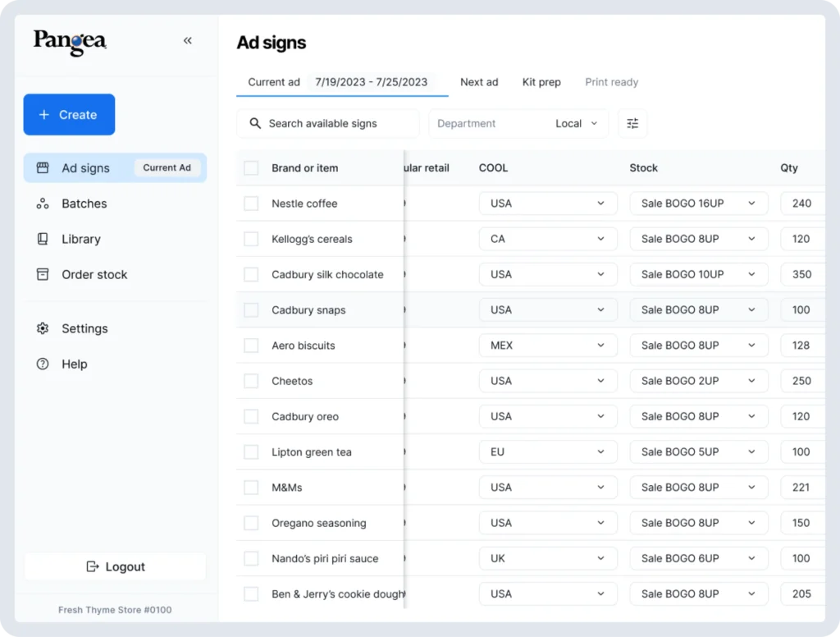Open the Sale BOGO 6UP stock dropdown
This screenshot has width=840, height=637.
[x=699, y=559]
